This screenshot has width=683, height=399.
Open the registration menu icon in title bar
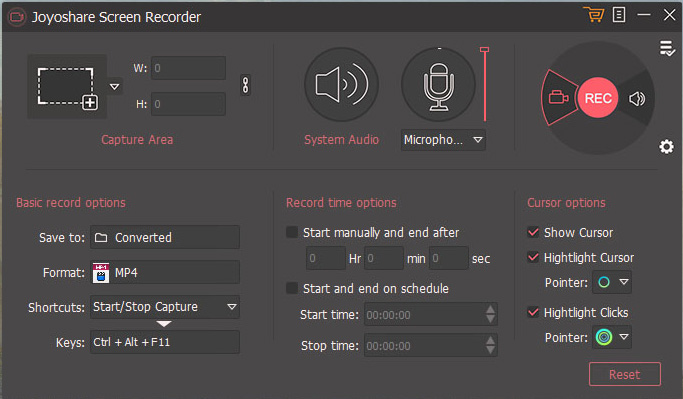(619, 15)
